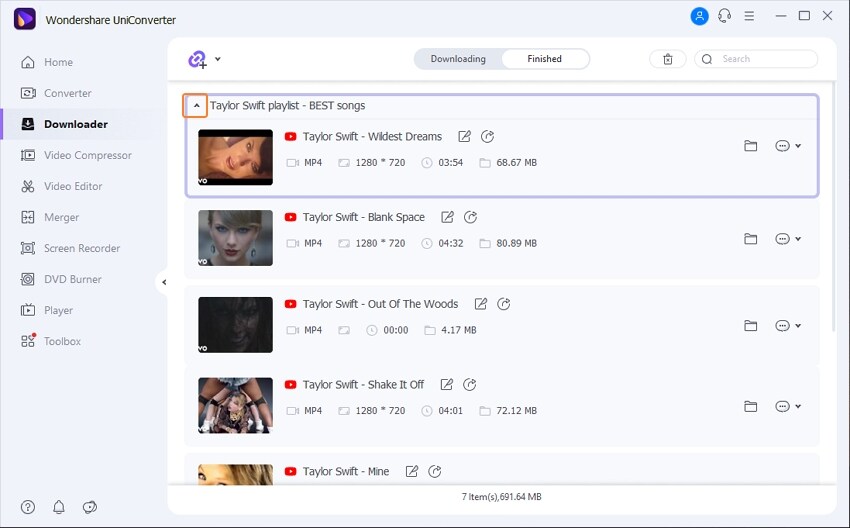Image resolution: width=850 pixels, height=528 pixels.
Task: Open folder for Out Of The Woods
Action: 750,326
